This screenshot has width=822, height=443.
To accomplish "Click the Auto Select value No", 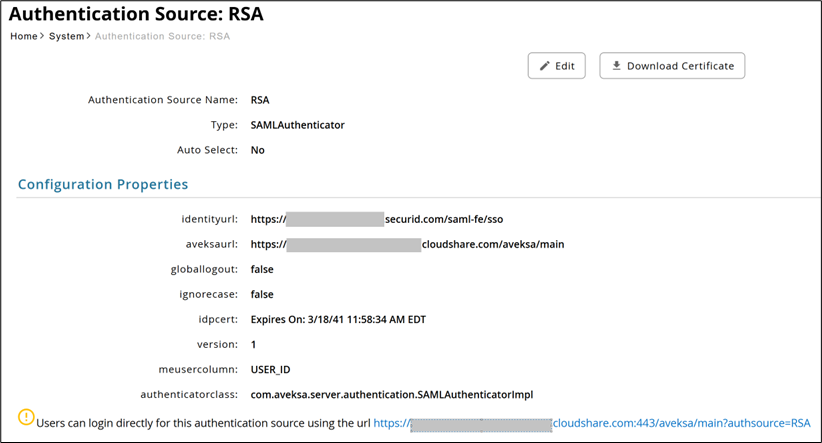I will click(x=258, y=150).
